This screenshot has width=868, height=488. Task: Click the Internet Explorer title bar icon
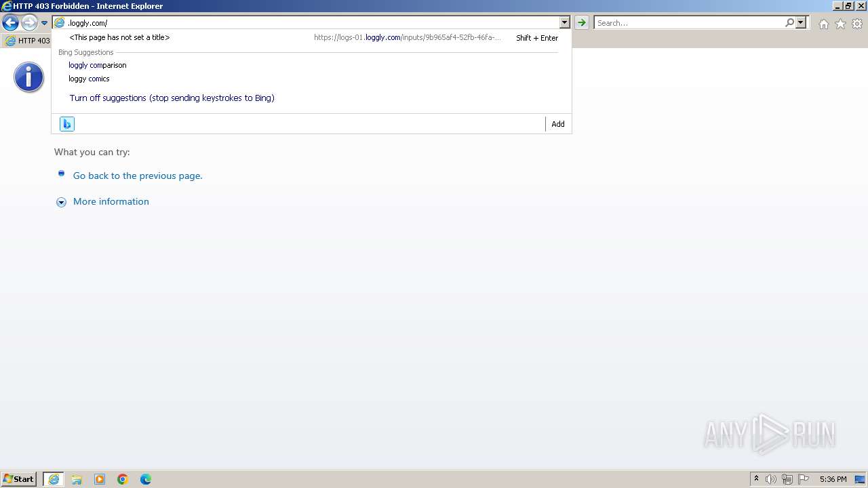[7, 6]
